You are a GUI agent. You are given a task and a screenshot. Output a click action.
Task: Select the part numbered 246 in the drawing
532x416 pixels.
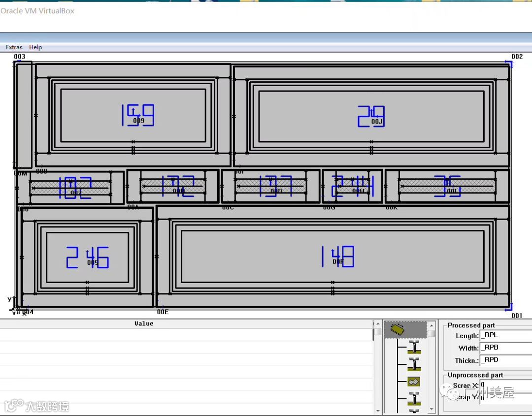coord(87,257)
